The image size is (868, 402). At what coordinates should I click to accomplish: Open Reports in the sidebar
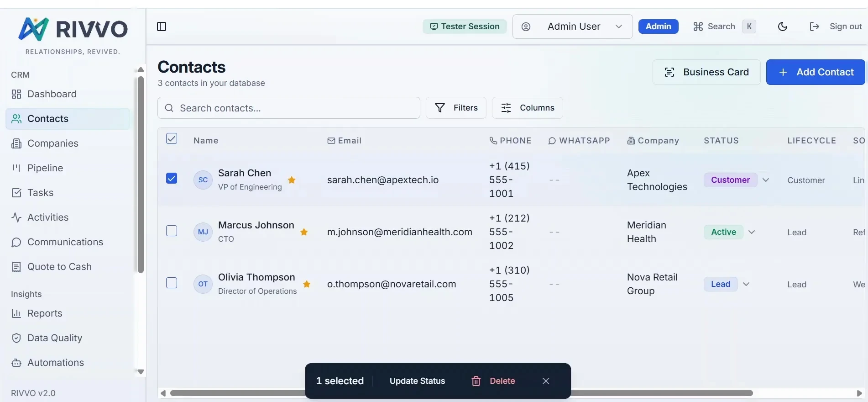click(68, 313)
